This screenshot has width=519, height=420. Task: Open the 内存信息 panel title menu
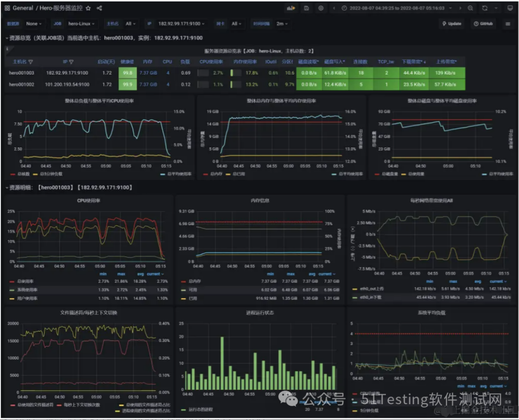pyautogui.click(x=260, y=201)
